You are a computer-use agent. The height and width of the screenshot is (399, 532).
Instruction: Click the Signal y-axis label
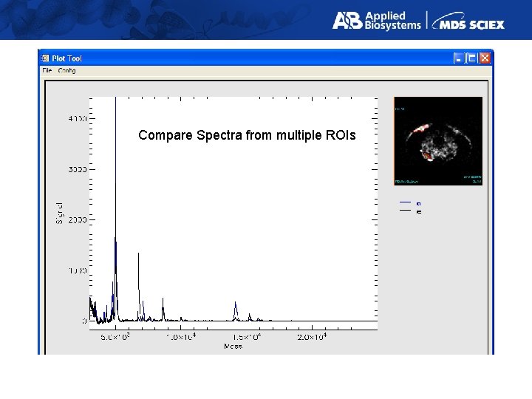tap(59, 214)
